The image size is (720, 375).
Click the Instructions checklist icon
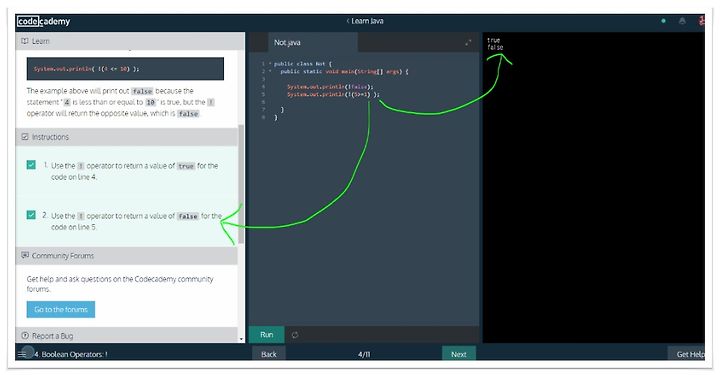[25, 137]
